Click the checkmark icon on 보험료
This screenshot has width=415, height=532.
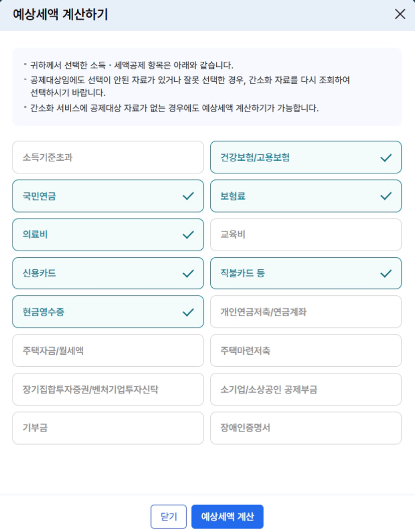pos(386,196)
